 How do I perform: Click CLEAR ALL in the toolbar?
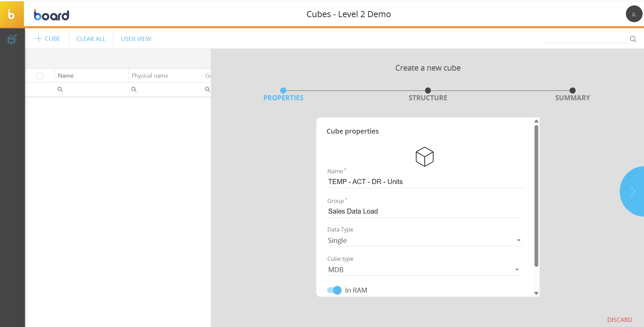click(91, 39)
